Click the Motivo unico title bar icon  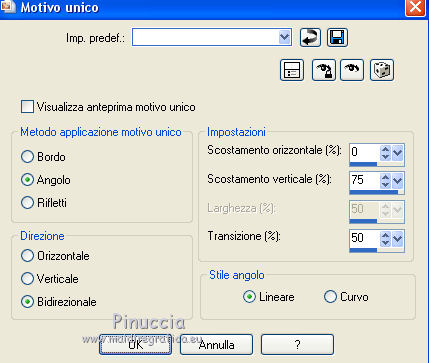pyautogui.click(x=8, y=7)
